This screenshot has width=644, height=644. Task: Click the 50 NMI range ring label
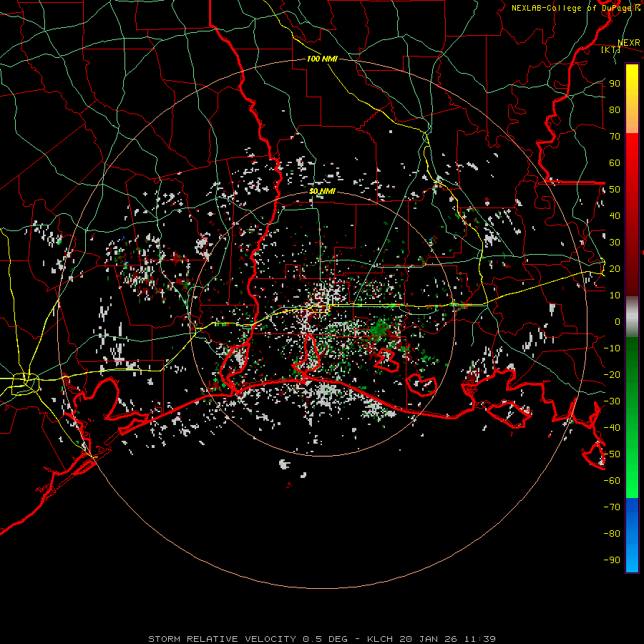(x=322, y=191)
